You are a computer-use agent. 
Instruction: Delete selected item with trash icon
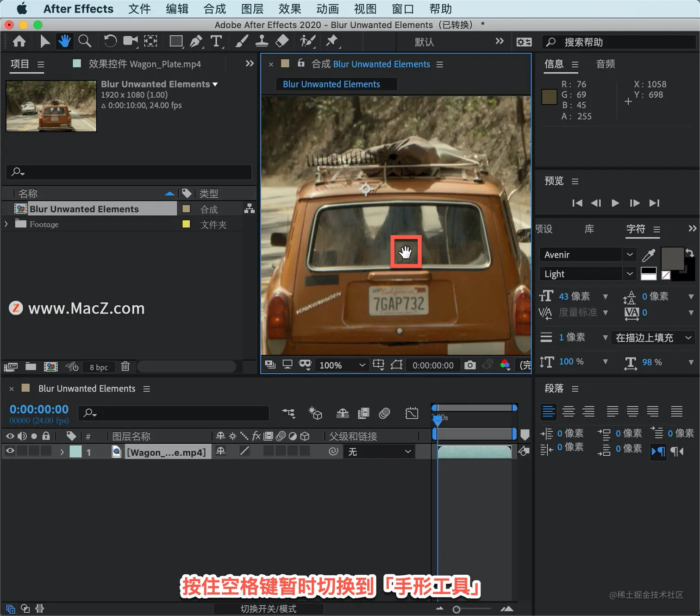(125, 366)
